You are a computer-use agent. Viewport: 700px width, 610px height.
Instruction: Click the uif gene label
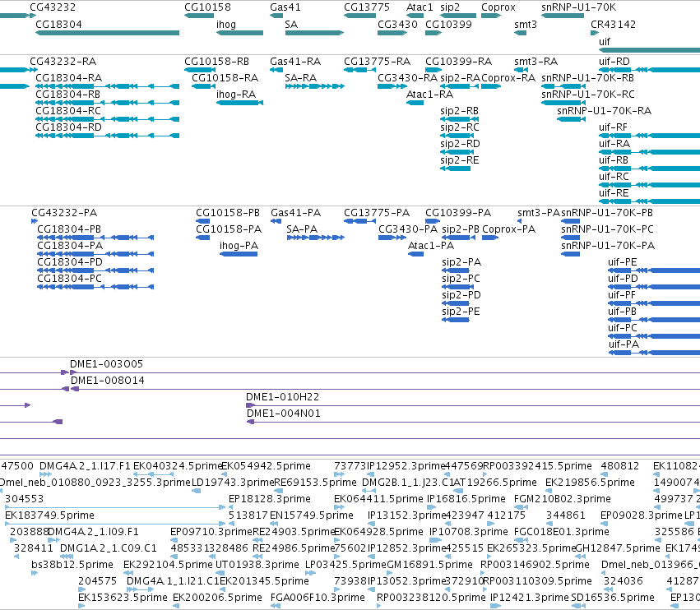605,41
